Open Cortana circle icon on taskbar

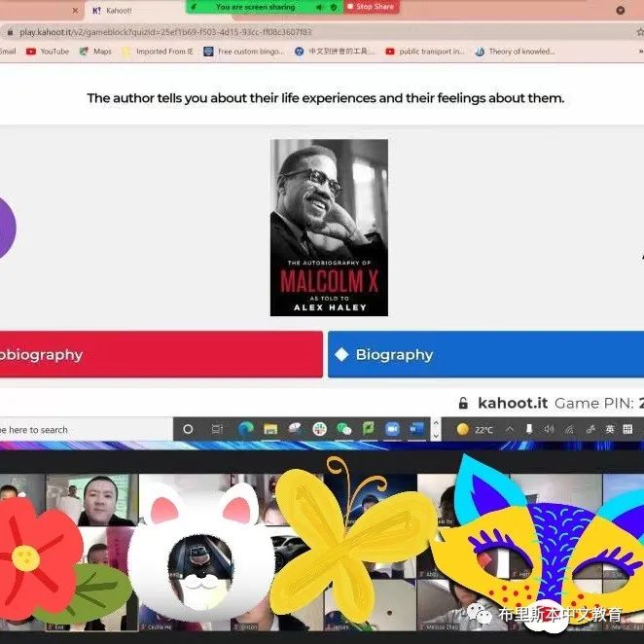[188, 429]
